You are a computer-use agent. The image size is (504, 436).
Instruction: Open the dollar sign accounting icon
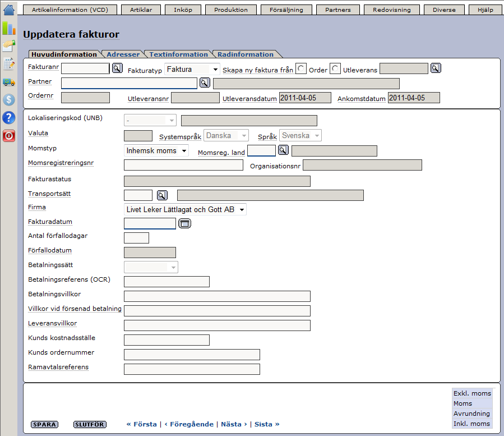pyautogui.click(x=8, y=100)
